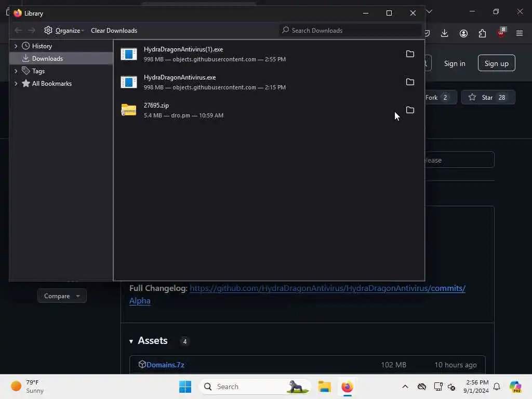The width and height of the screenshot is (532, 399).
Task: Click the 27695.zip archive icon
Action: [129, 110]
